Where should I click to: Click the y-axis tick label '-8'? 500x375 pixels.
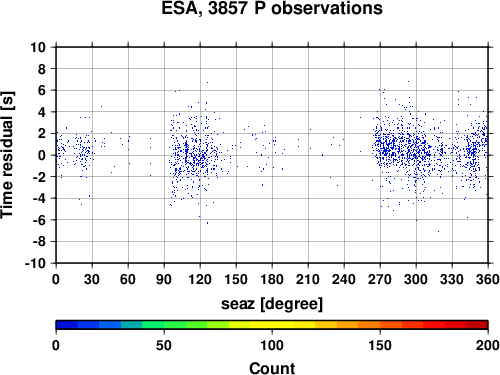pos(39,242)
